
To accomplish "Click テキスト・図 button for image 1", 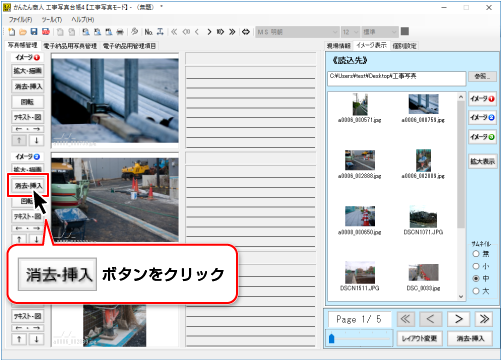I will (28, 117).
